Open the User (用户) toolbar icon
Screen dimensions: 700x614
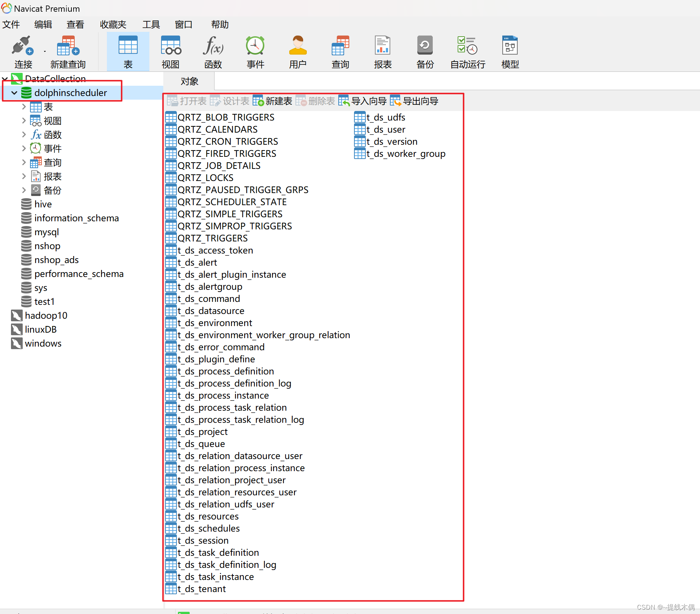(298, 52)
